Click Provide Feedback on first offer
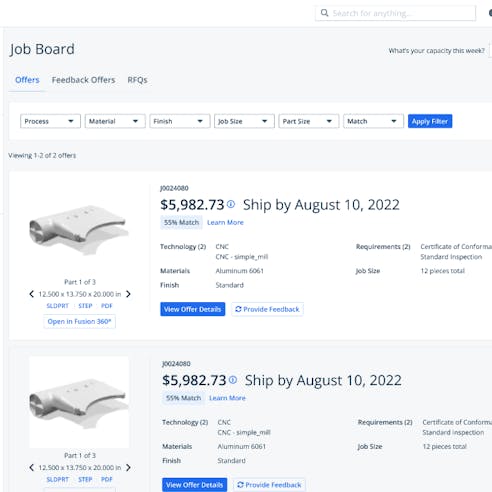 click(267, 309)
